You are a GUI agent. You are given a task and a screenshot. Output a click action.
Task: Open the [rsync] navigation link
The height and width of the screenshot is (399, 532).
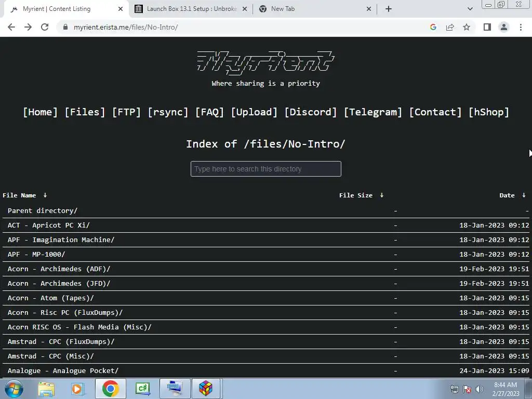coord(168,112)
